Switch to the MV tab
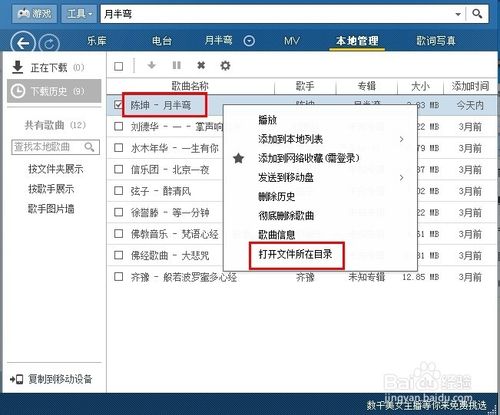Viewport: 500px width, 415px height. pos(292,41)
